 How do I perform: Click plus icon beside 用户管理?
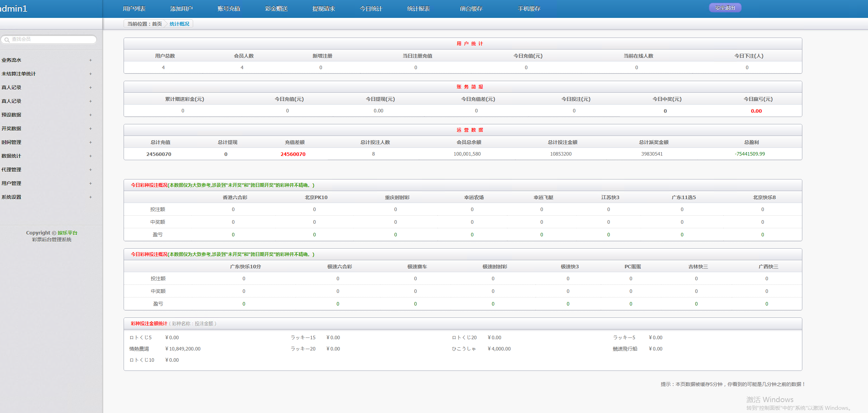(x=90, y=183)
